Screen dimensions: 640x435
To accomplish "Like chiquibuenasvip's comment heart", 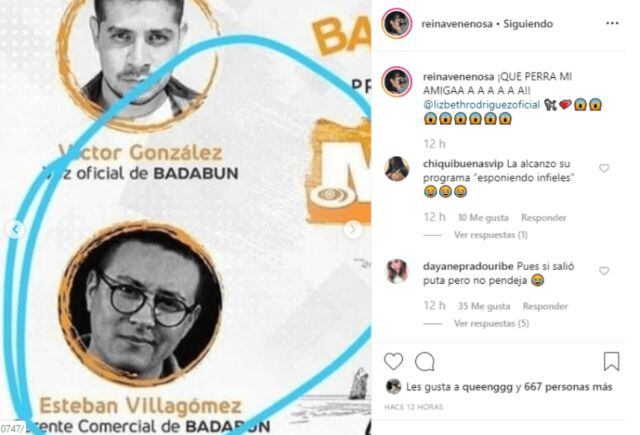I will 604,168.
